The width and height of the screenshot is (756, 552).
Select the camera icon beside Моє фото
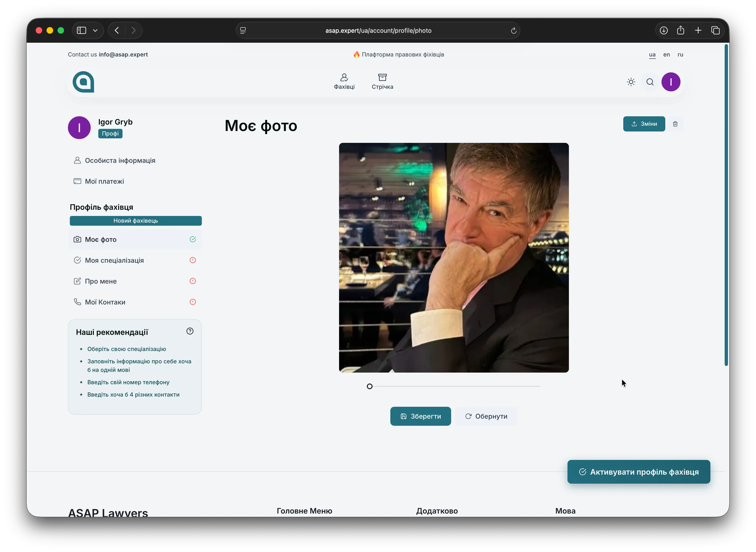77,239
